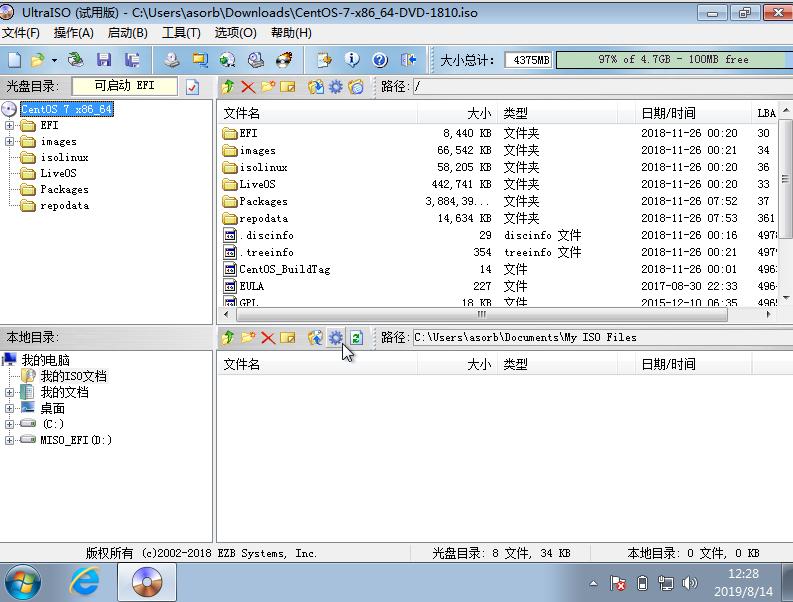Select the repodata folder in disc tree
The height and width of the screenshot is (602, 793).
(x=64, y=206)
